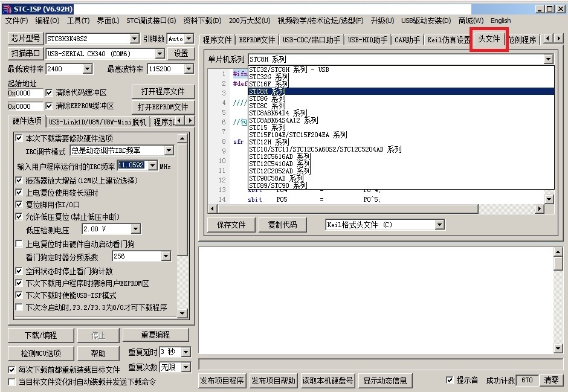
Task: Switch to the EEPROM文件 tab
Action: pyautogui.click(x=257, y=40)
